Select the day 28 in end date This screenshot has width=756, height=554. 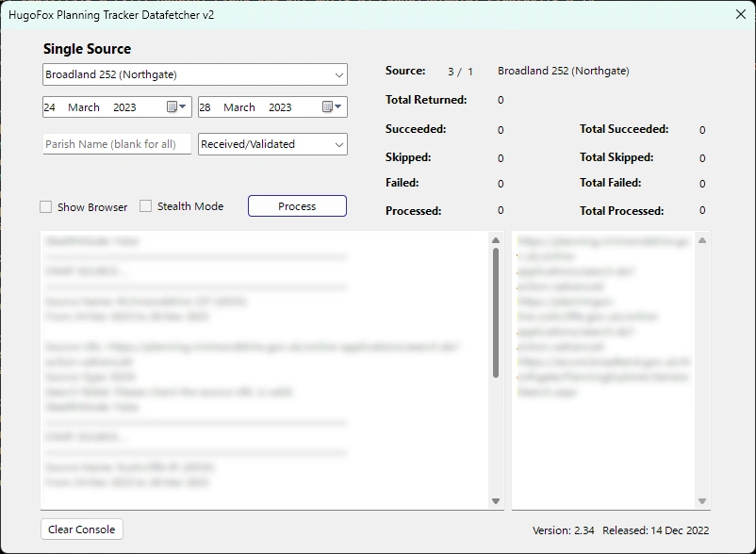pyautogui.click(x=205, y=107)
